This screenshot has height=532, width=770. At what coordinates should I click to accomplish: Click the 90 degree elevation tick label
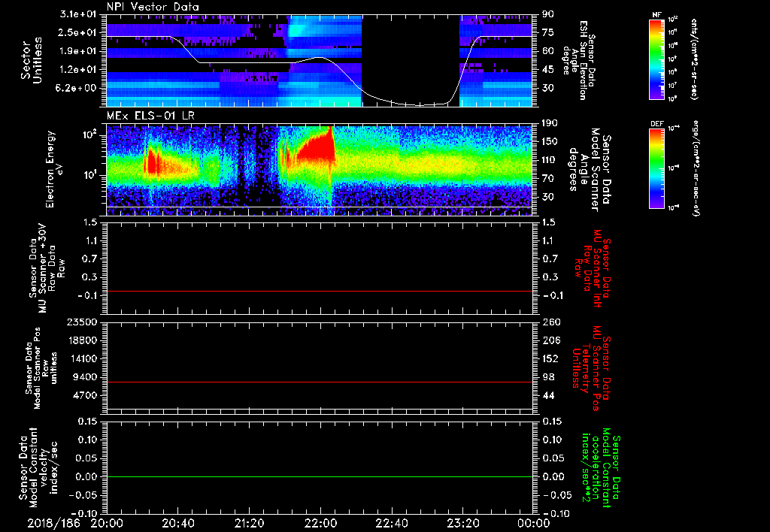pyautogui.click(x=547, y=14)
